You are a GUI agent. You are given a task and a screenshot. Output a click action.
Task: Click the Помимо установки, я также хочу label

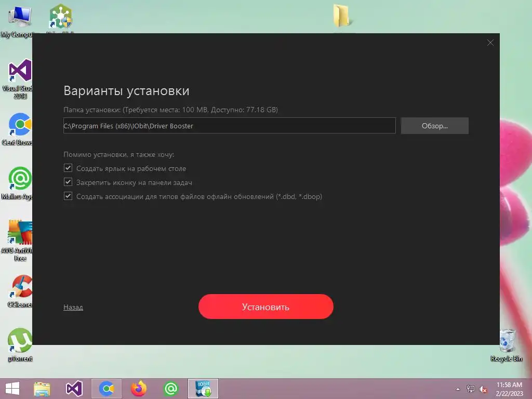(119, 154)
